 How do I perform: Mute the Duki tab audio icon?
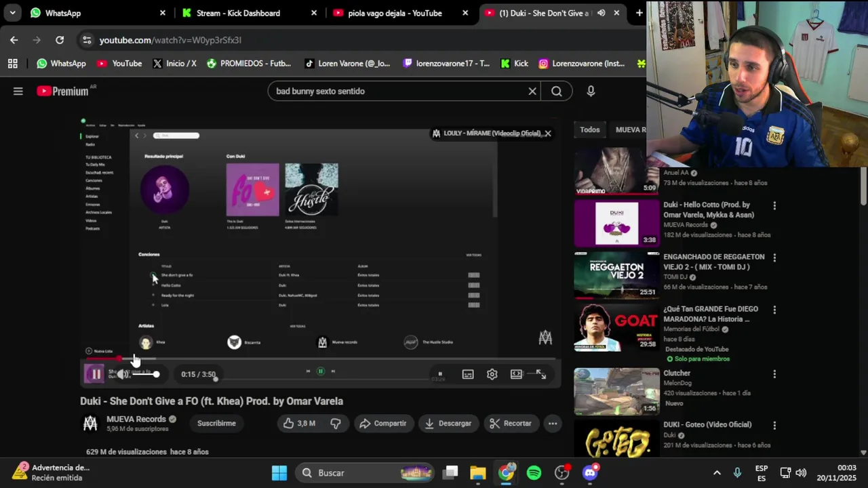point(601,13)
